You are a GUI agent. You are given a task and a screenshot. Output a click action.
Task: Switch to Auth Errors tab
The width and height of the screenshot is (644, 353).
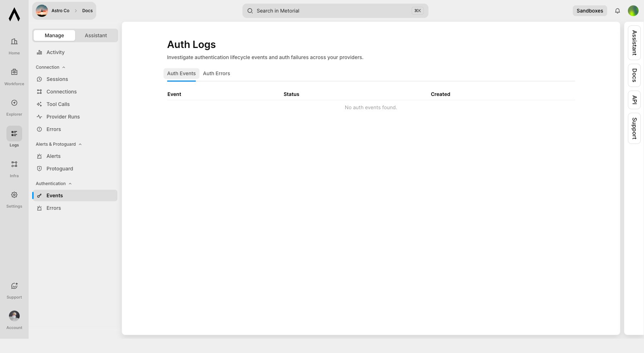tap(216, 73)
